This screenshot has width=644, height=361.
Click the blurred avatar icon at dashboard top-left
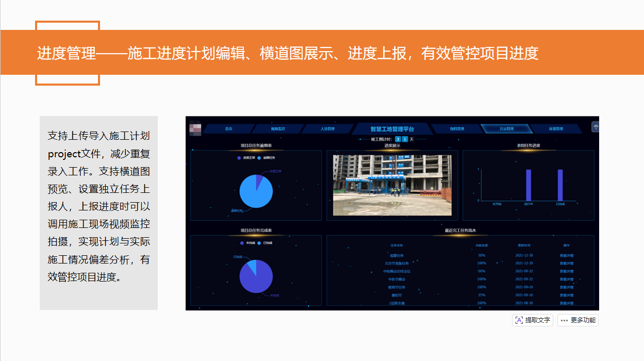coord(195,127)
